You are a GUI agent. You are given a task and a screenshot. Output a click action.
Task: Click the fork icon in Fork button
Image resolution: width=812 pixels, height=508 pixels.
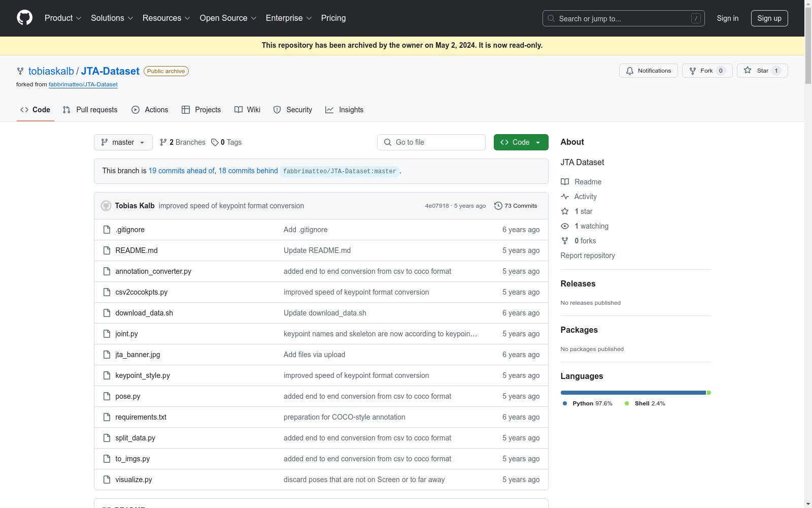click(693, 71)
